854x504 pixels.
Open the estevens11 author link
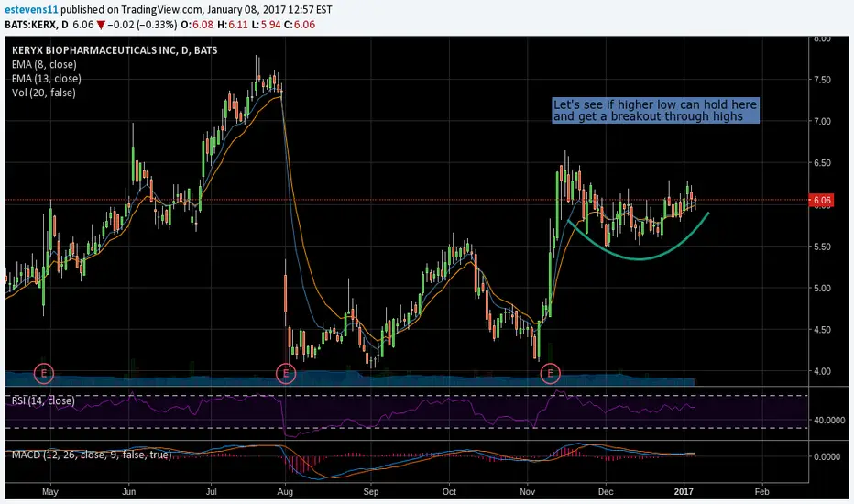coord(31,9)
